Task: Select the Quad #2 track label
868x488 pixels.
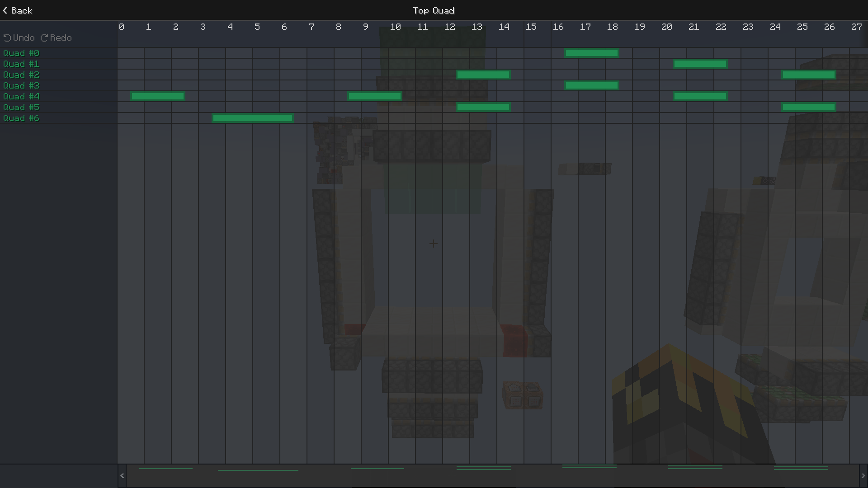Action: [x=21, y=75]
